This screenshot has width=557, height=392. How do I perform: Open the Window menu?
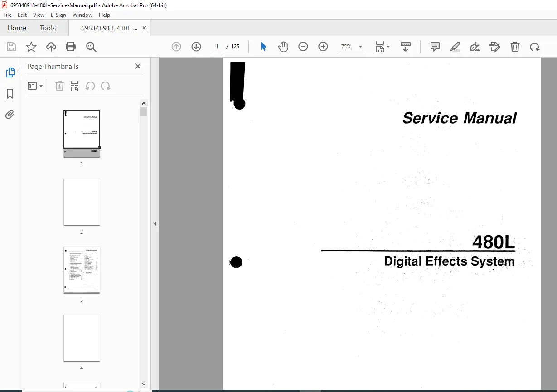click(82, 15)
